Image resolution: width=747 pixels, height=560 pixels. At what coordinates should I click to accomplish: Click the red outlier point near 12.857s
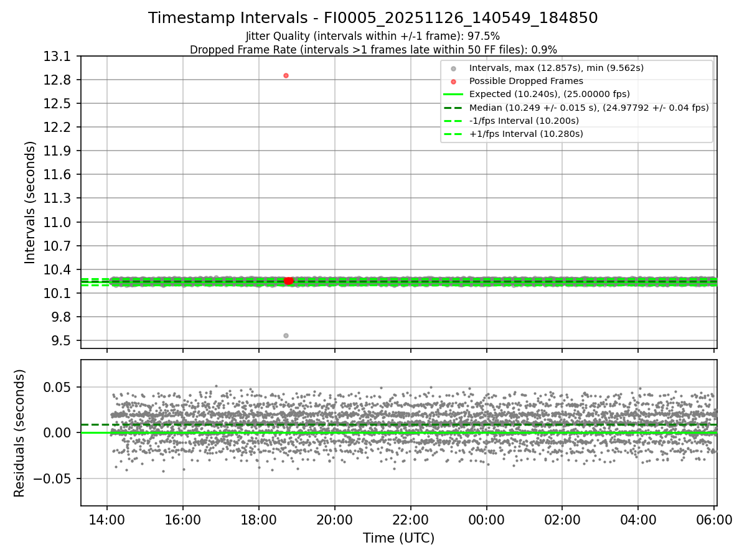tap(286, 75)
